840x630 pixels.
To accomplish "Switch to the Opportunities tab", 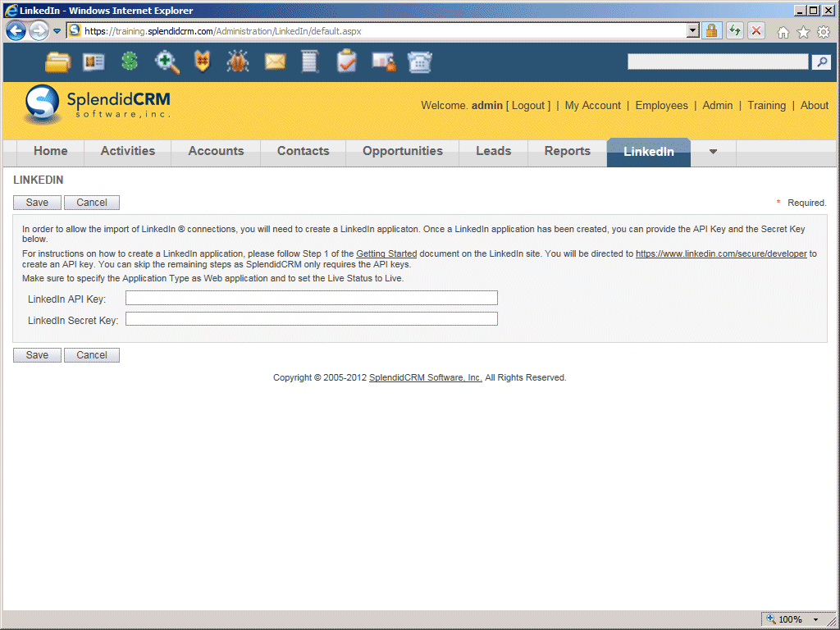I will (x=402, y=151).
